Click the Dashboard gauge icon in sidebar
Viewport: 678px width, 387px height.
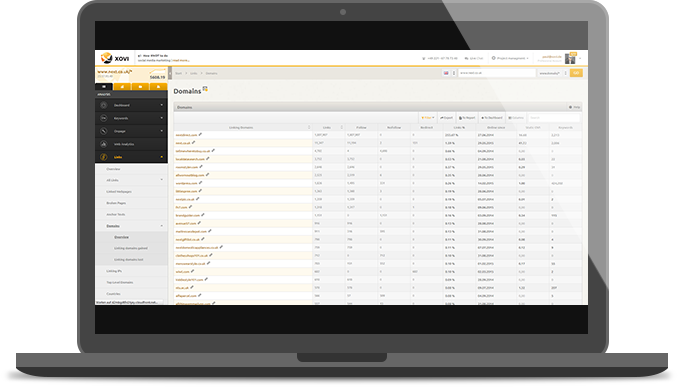click(x=104, y=105)
